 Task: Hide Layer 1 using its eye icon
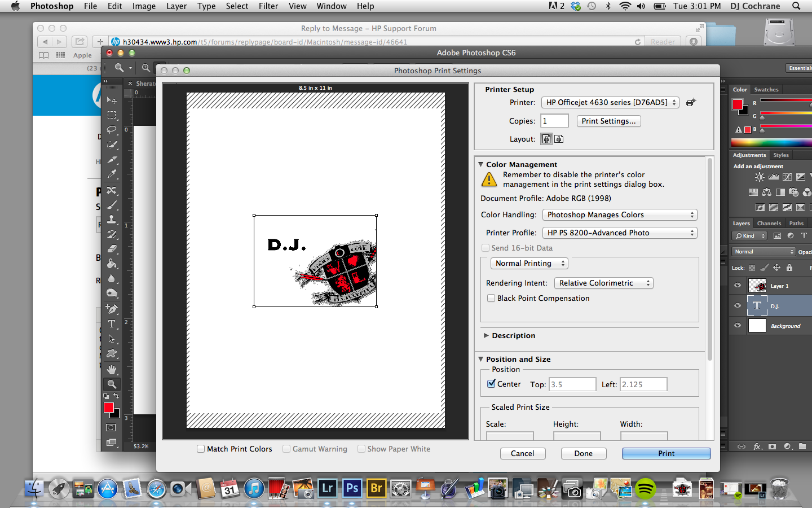738,286
